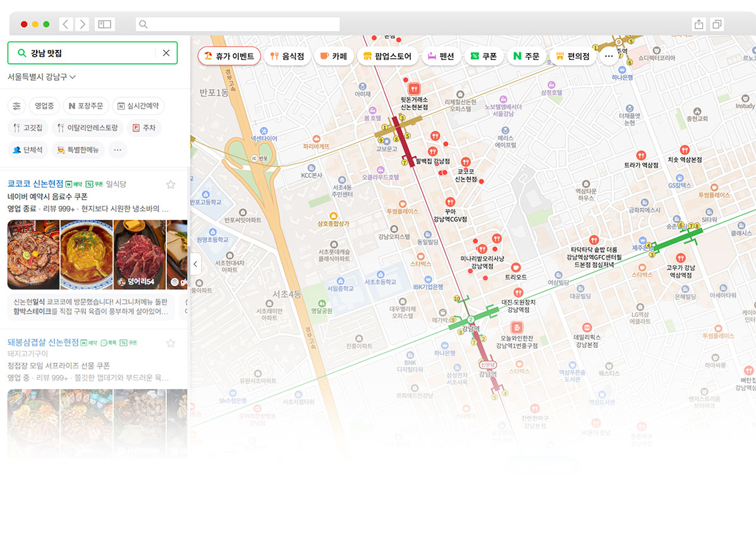The width and height of the screenshot is (756, 533).
Task: Collapse the search results side panel
Action: tap(195, 264)
